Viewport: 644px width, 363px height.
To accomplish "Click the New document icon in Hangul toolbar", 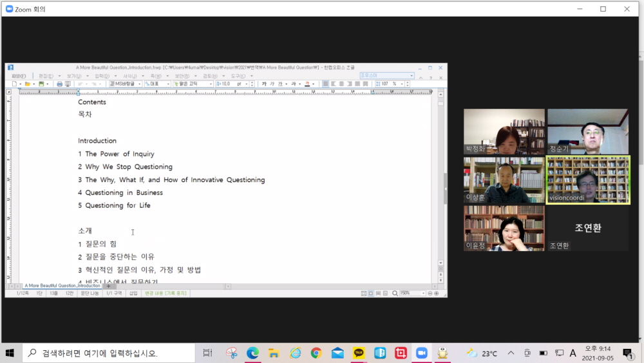I will click(x=14, y=84).
